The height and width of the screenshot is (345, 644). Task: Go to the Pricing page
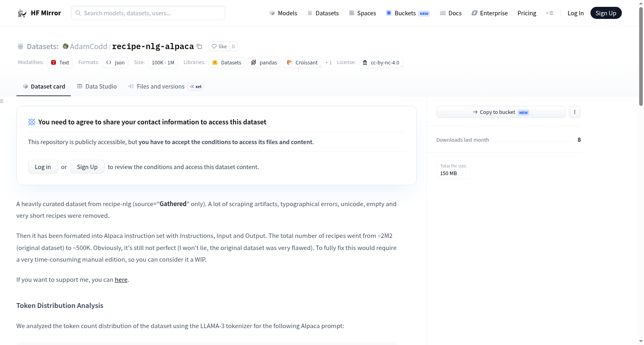[527, 13]
